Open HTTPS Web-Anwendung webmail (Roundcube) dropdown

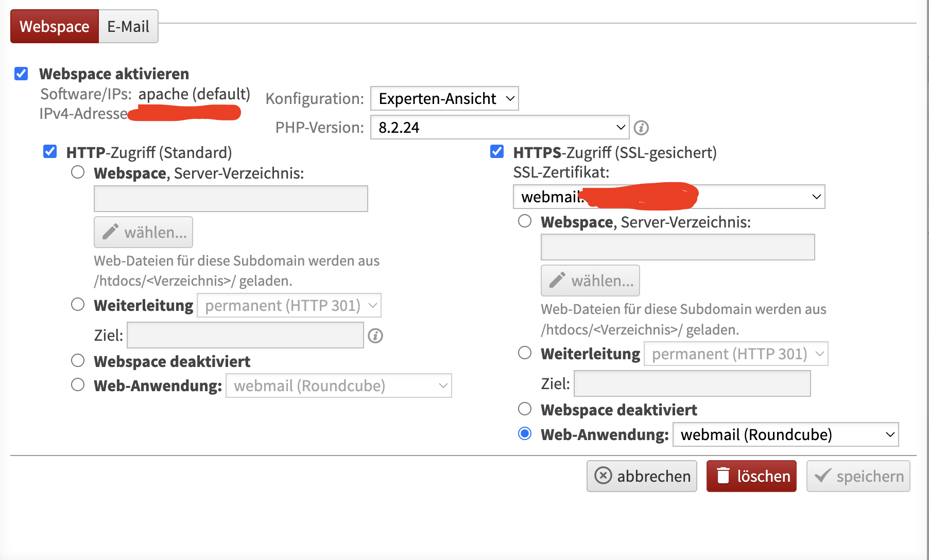(x=785, y=434)
